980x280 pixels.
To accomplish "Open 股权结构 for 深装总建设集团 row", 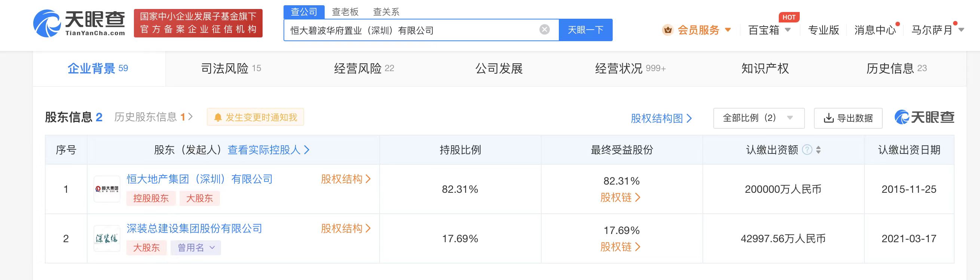I will 346,229.
